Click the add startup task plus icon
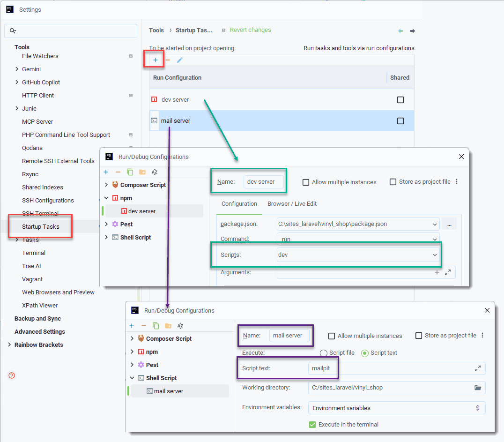Screen dimensions: 504x442 pos(156,60)
